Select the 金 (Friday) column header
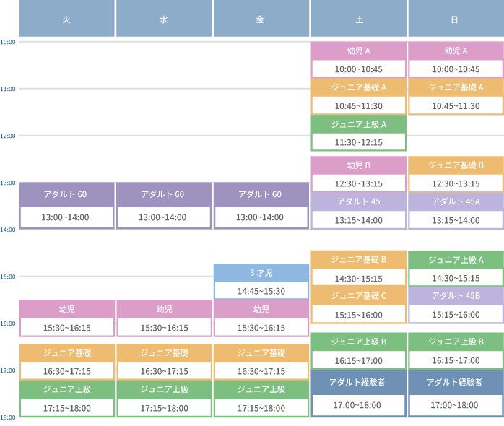 261,19
